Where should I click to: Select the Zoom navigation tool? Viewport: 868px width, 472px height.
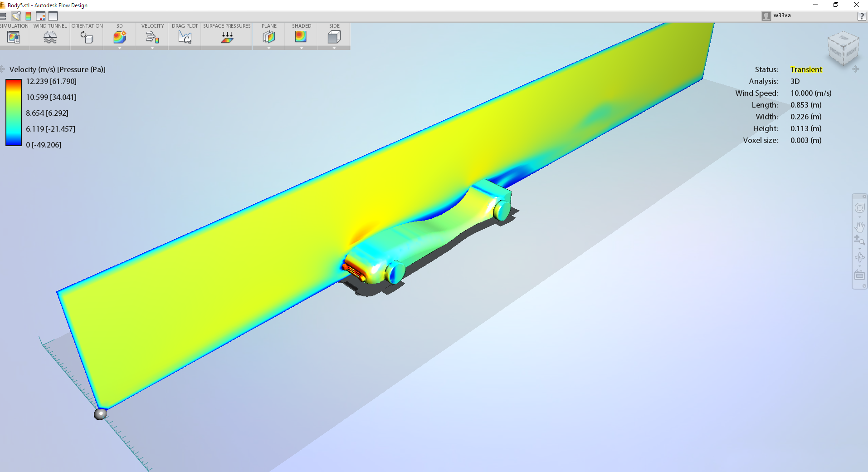tap(859, 241)
